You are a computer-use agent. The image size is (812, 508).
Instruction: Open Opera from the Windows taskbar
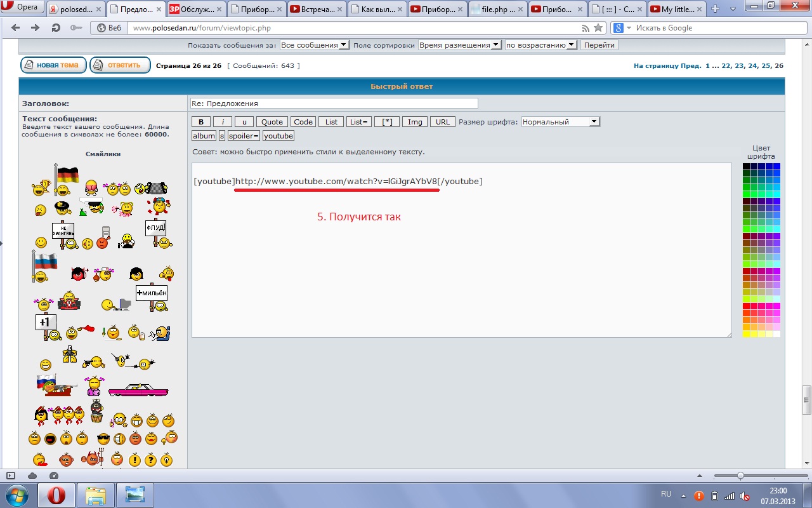(x=56, y=495)
